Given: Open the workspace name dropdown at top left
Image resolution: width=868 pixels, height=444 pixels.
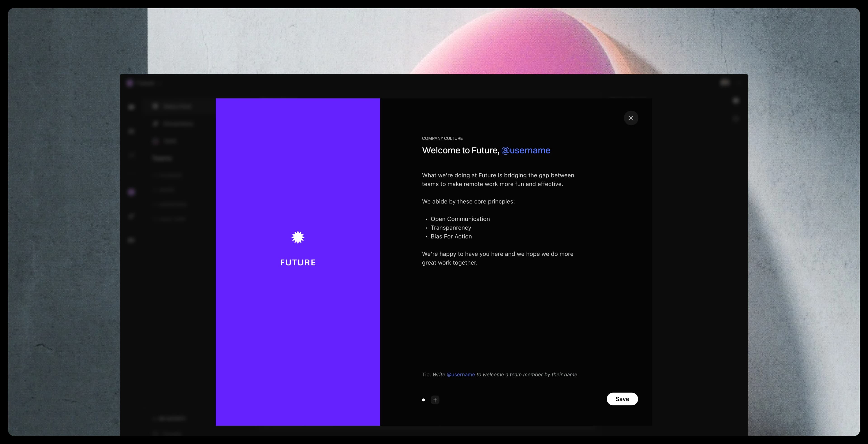Looking at the screenshot, I should tap(146, 83).
